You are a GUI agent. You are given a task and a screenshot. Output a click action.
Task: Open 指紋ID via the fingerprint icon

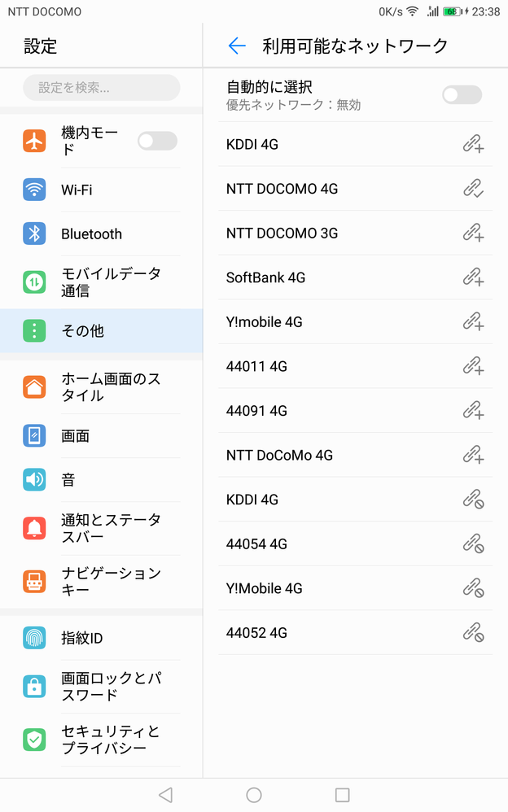click(x=34, y=638)
